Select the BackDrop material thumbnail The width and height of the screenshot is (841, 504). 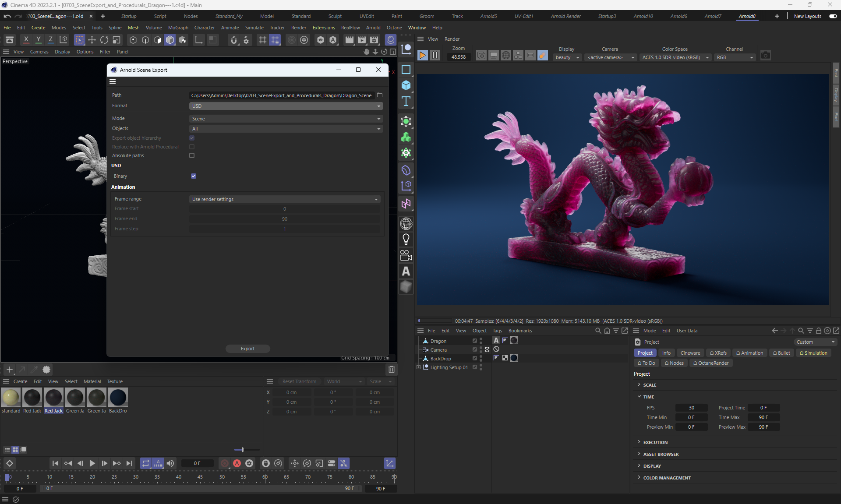pos(118,398)
